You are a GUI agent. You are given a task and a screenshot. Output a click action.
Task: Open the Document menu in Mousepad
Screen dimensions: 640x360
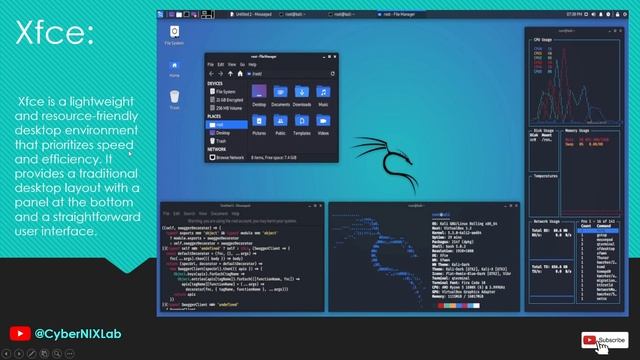tap(219, 213)
